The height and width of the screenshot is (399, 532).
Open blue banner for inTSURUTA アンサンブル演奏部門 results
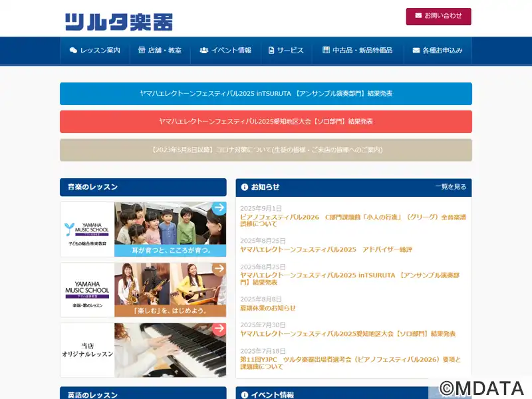point(266,94)
